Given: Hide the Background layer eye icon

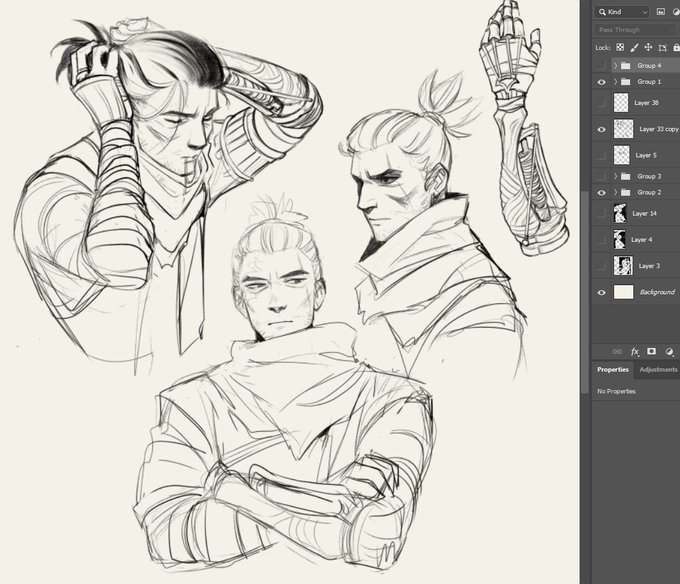Looking at the screenshot, I should (602, 293).
